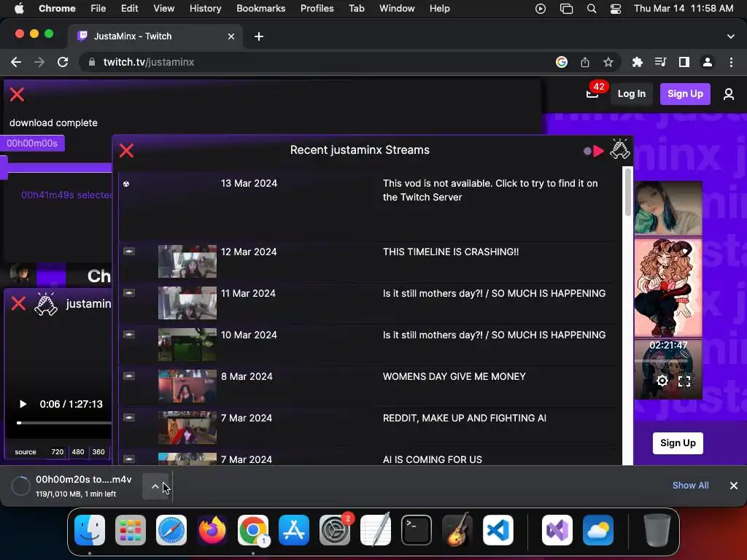
Task: Select 720 video quality
Action: point(57,452)
